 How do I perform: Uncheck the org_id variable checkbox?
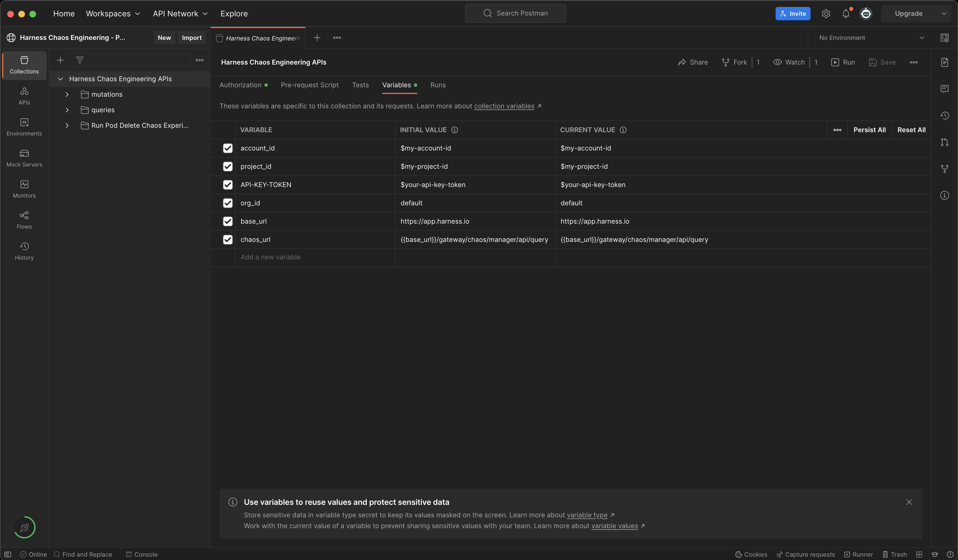coord(228,203)
